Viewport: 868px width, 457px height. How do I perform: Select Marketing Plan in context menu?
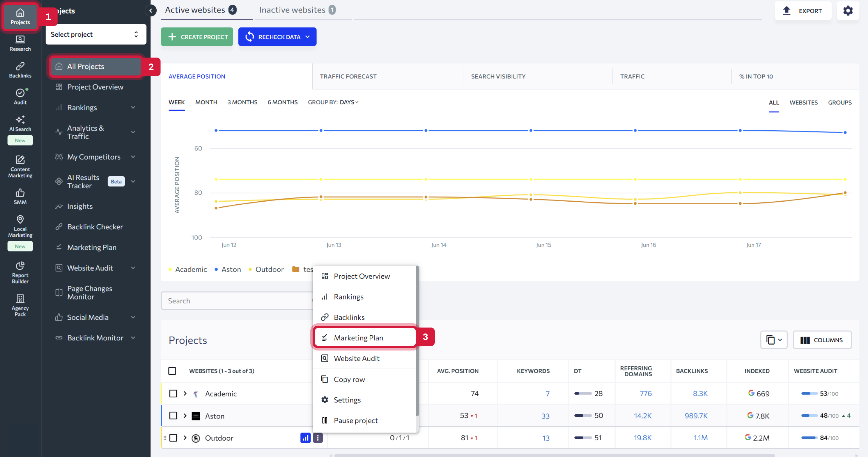365,338
